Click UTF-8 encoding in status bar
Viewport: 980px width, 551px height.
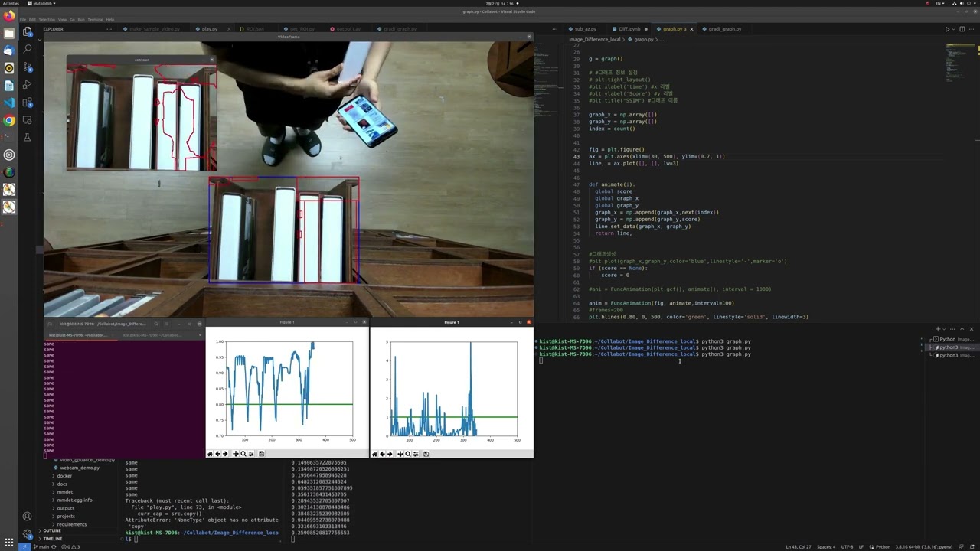point(847,547)
